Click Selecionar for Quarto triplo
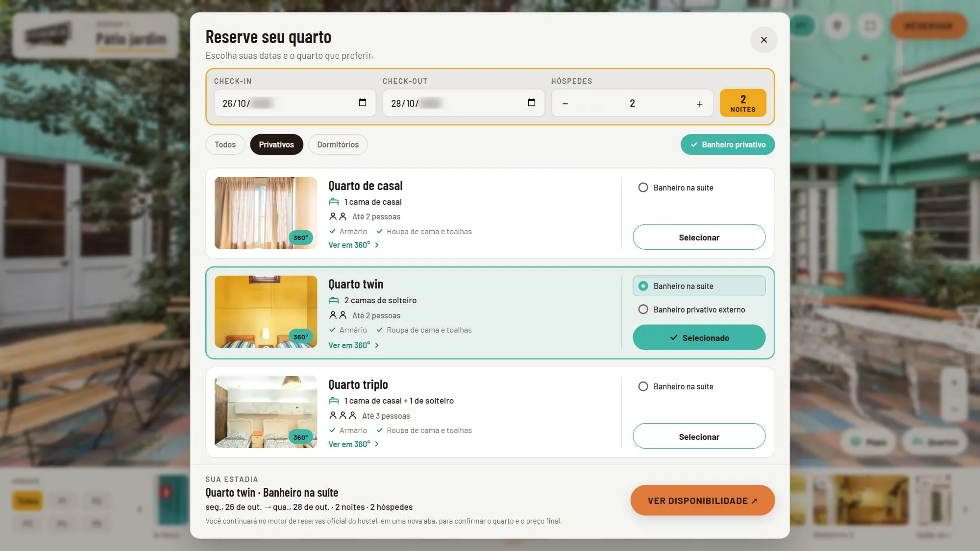Screen dimensions: 980x551 coord(699,436)
